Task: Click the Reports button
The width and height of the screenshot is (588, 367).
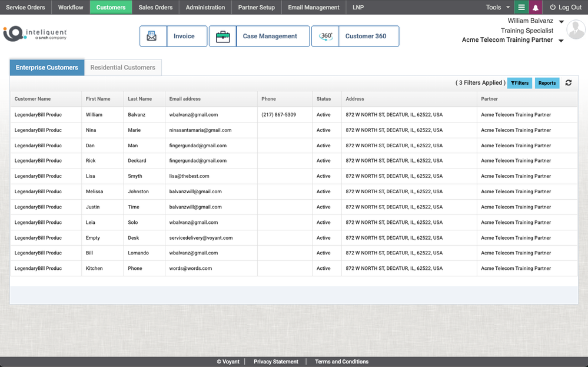Action: [547, 83]
